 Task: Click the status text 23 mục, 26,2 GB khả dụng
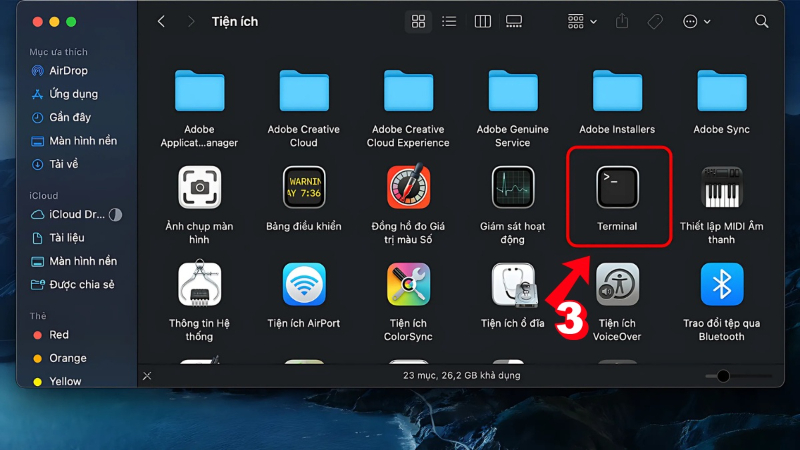(462, 376)
